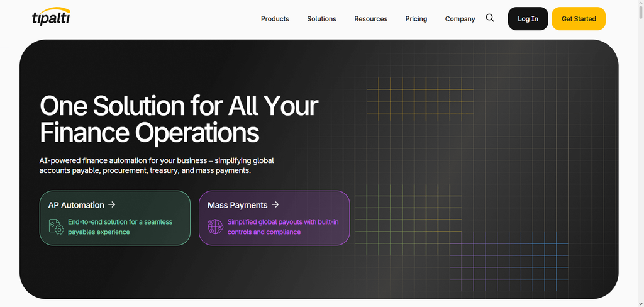Click 'End-to-end solution for a seamless payables experience' text
The width and height of the screenshot is (644, 307).
120,227
